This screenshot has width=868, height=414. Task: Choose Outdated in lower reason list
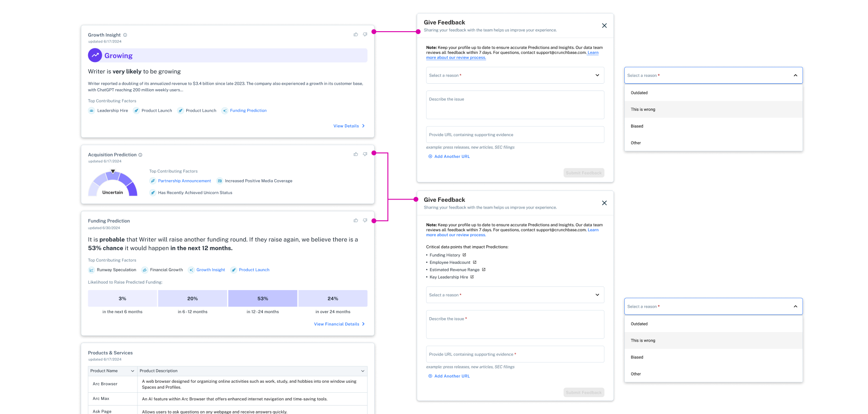tap(713, 324)
